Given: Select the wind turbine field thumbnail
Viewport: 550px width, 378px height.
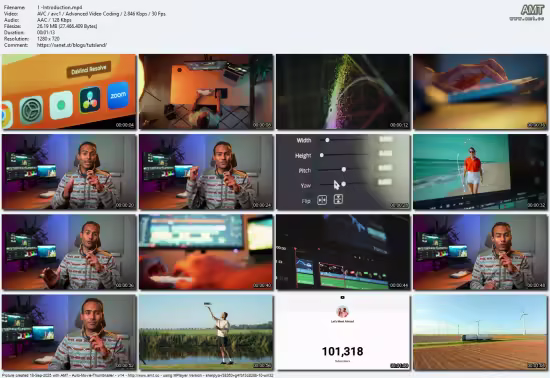Looking at the screenshot, I should [x=480, y=332].
